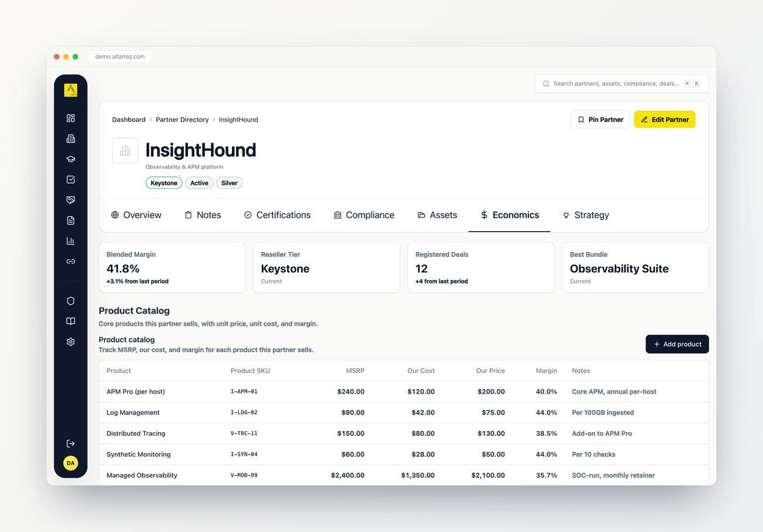Click the Edit Partner button
This screenshot has height=532, width=763.
(665, 120)
